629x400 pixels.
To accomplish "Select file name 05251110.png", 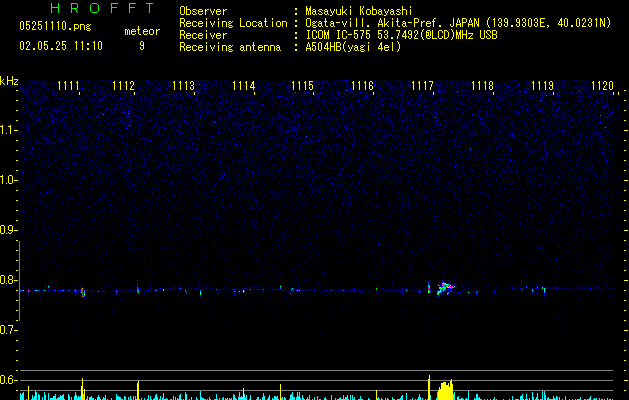I will click(55, 27).
